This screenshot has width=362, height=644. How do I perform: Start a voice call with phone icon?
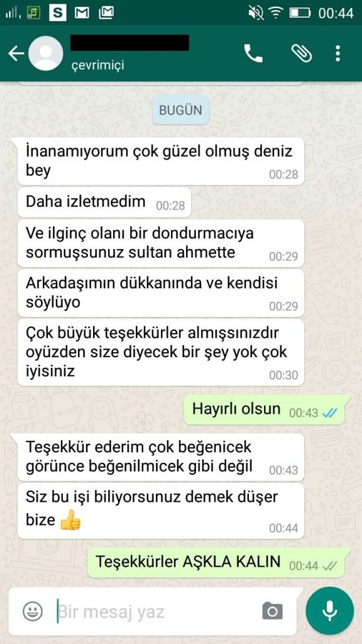pyautogui.click(x=253, y=53)
